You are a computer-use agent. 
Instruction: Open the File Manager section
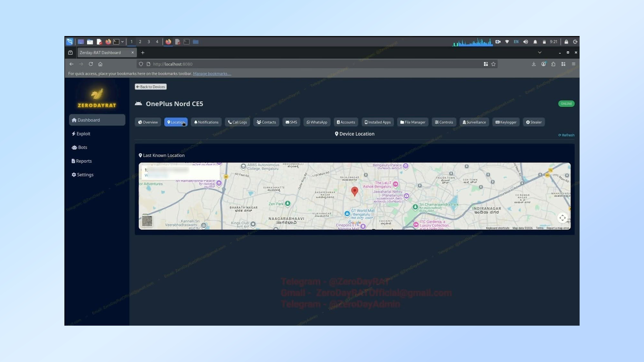coord(412,122)
